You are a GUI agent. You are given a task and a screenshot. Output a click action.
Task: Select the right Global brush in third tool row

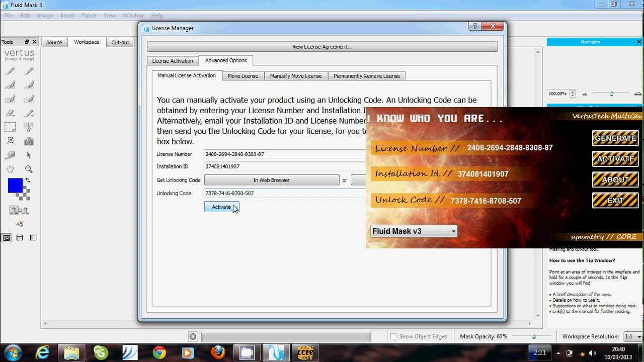(29, 99)
